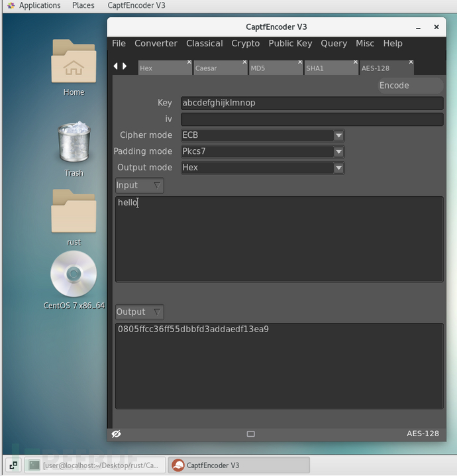The image size is (457, 476).
Task: Close the Hex tab using its X
Action: (189, 62)
